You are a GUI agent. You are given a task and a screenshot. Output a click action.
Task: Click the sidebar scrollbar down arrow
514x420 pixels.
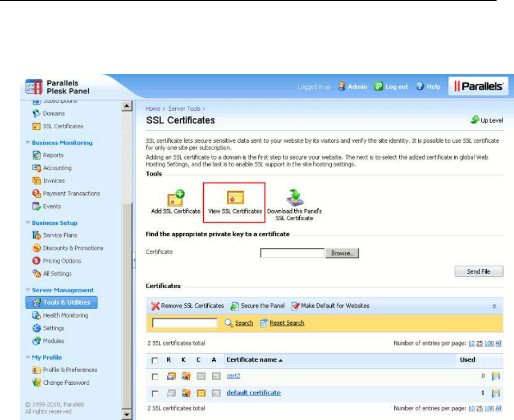(x=127, y=415)
